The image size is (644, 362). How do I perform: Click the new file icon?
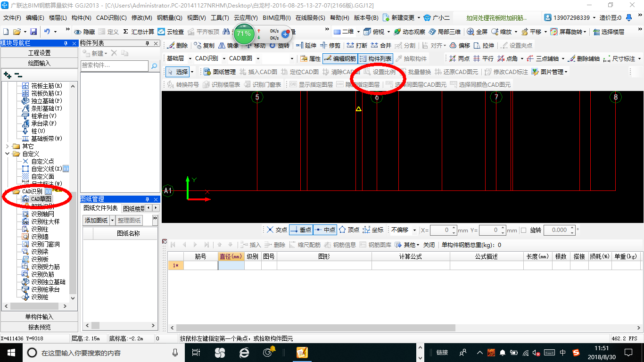(x=6, y=32)
